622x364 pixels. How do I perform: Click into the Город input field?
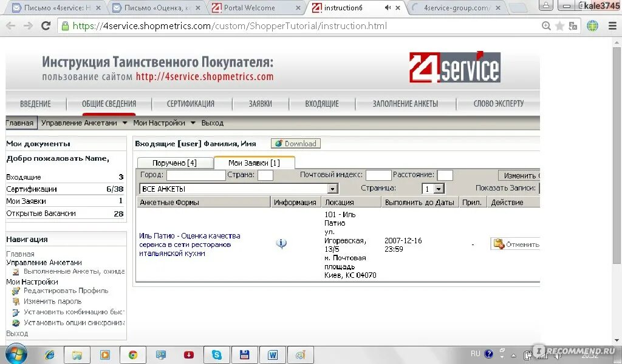coord(196,175)
